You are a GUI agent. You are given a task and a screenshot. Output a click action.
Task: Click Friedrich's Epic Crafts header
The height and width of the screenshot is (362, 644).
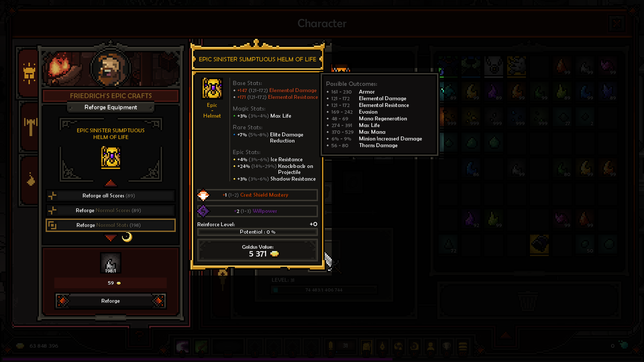click(111, 96)
